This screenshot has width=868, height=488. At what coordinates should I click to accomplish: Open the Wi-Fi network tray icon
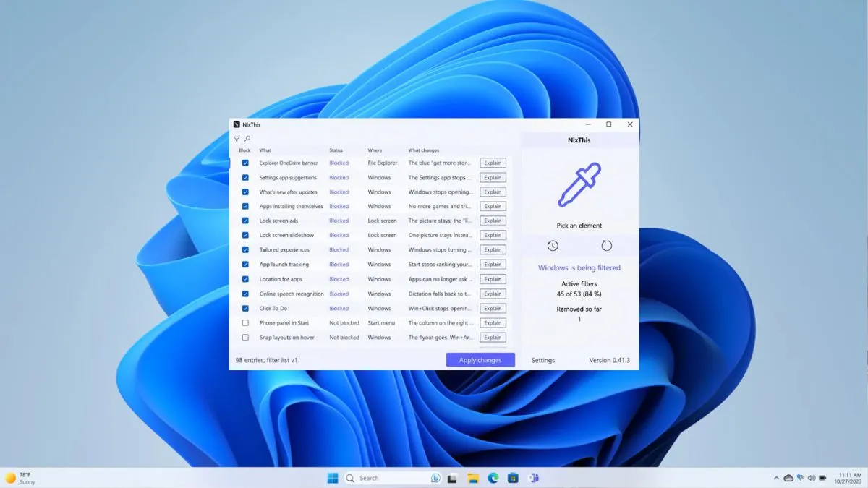click(801, 478)
